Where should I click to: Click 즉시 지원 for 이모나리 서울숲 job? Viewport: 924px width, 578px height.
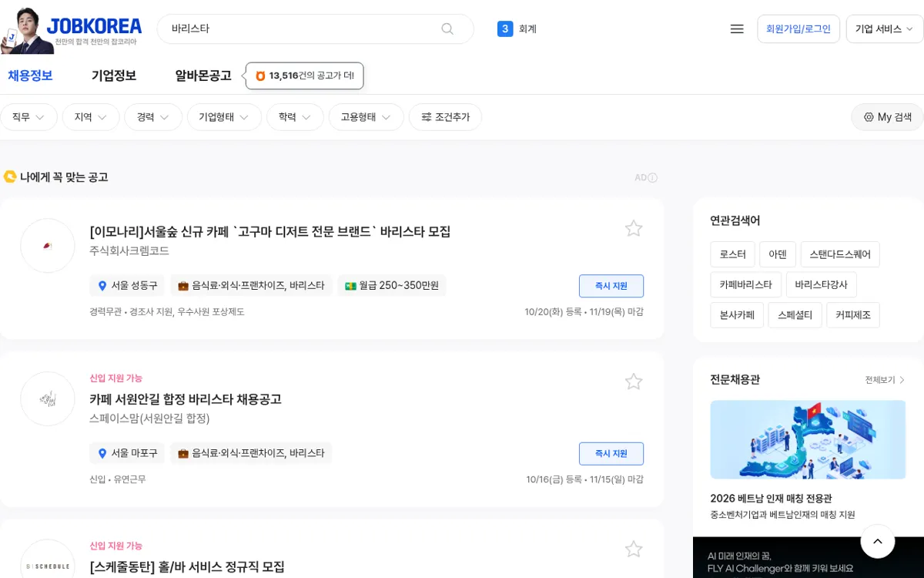coord(611,286)
